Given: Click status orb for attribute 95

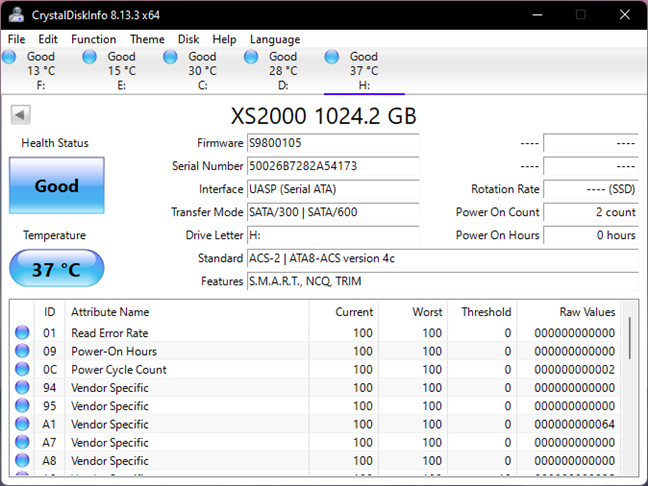Looking at the screenshot, I should (x=22, y=405).
